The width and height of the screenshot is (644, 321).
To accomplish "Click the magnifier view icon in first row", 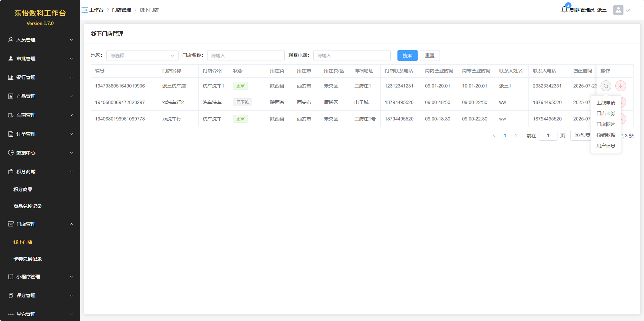I will (x=606, y=86).
